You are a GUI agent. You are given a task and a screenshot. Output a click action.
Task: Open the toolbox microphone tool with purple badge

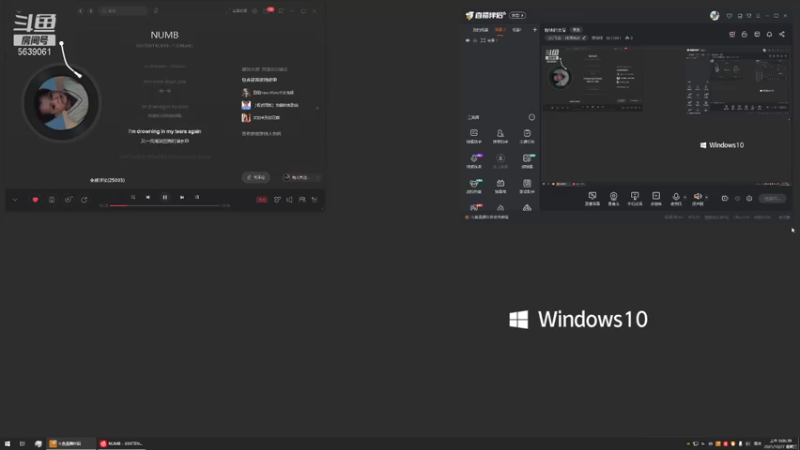point(474,161)
